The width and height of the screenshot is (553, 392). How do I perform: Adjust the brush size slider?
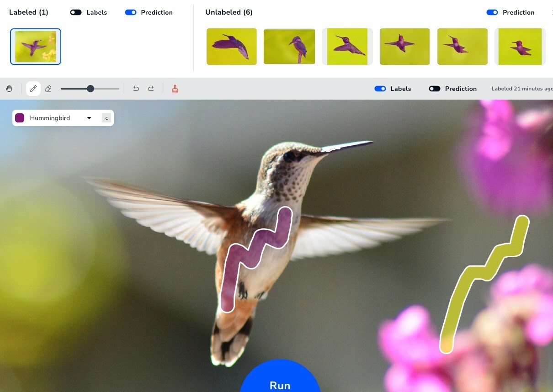[90, 89]
